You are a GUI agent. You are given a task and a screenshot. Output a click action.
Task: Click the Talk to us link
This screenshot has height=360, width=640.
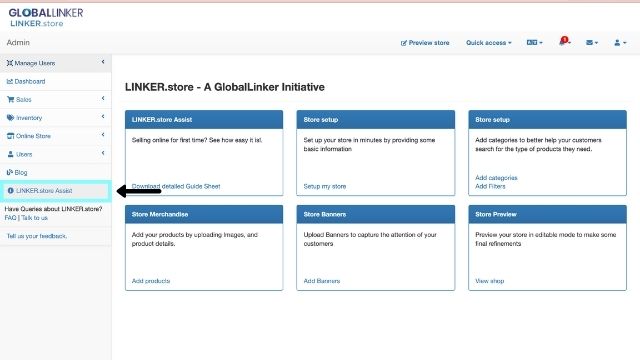click(34, 218)
